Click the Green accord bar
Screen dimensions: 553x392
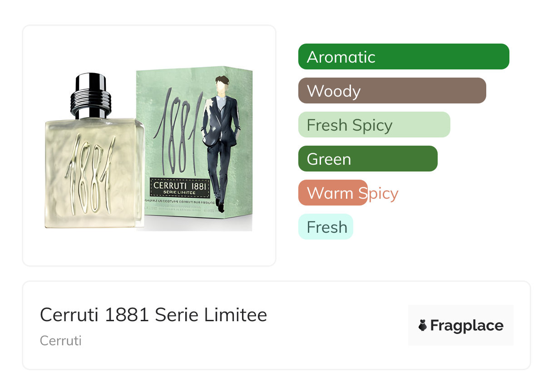367,159
